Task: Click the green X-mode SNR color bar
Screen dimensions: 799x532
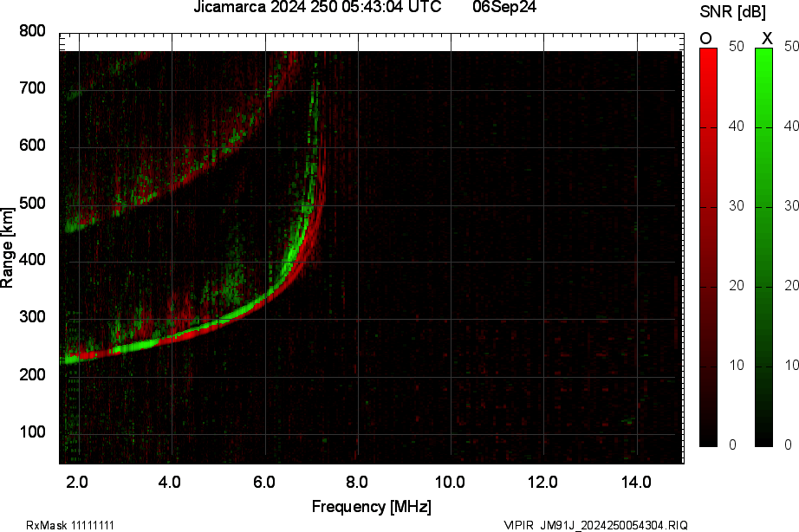Action: coord(763,247)
